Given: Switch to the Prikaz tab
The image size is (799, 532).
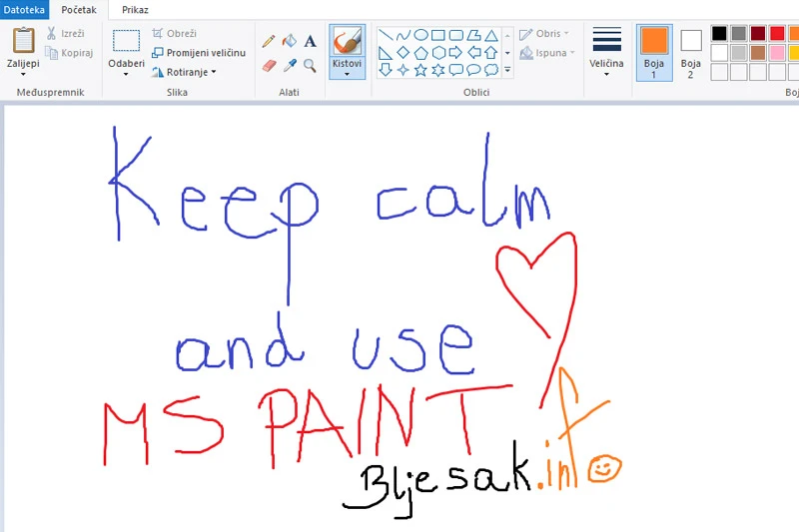Looking at the screenshot, I should [x=135, y=10].
